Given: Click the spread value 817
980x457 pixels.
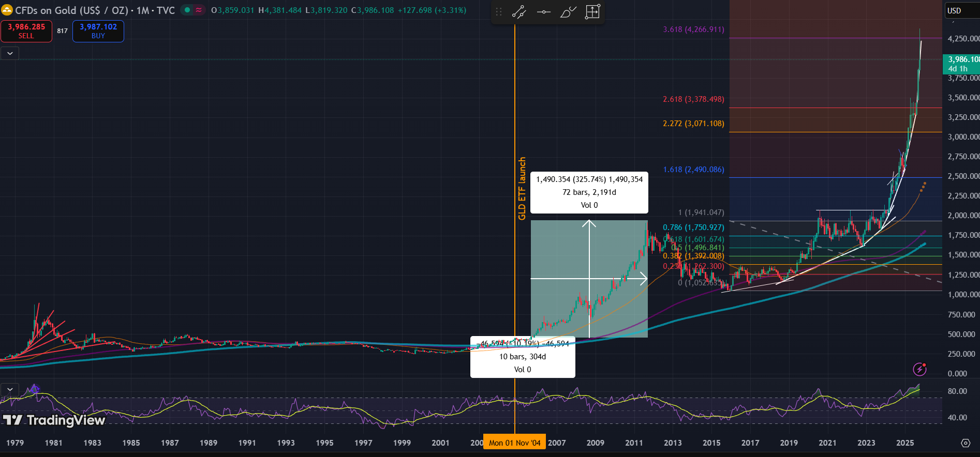Looking at the screenshot, I should (62, 31).
